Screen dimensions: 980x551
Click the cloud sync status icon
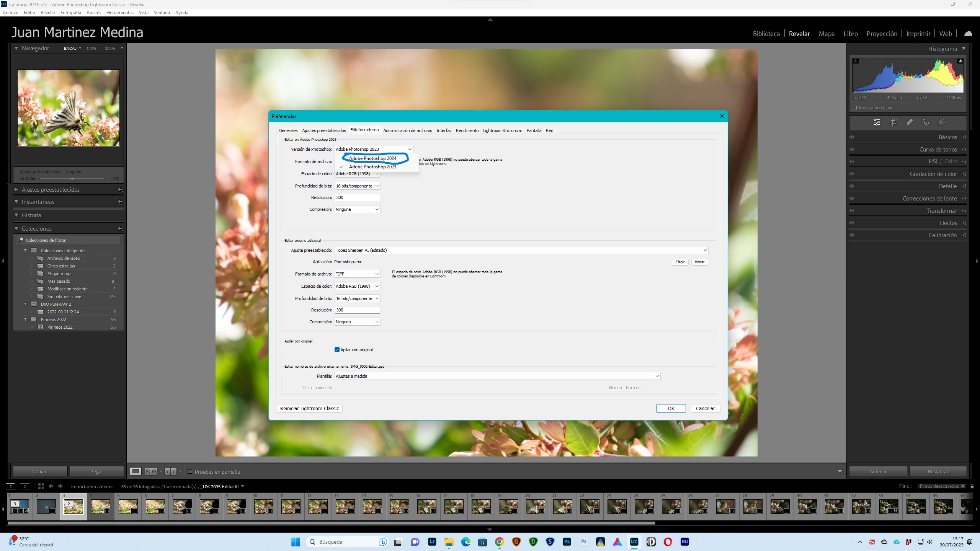pos(968,34)
